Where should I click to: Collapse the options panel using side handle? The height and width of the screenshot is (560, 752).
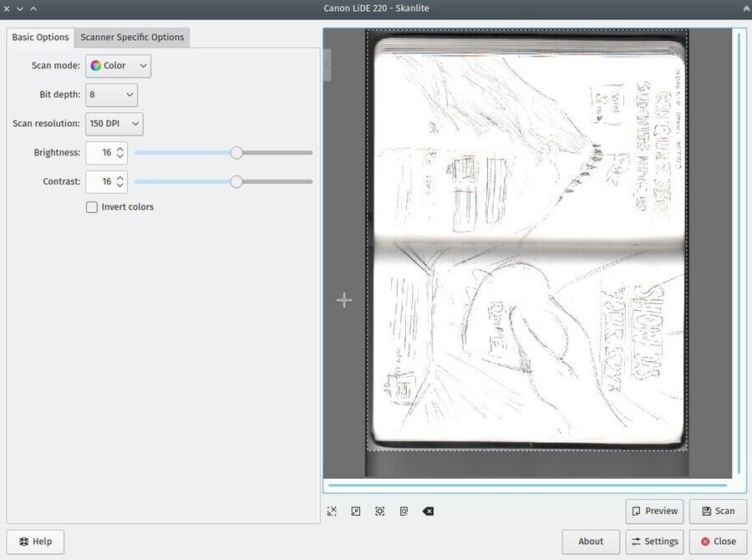(x=326, y=65)
